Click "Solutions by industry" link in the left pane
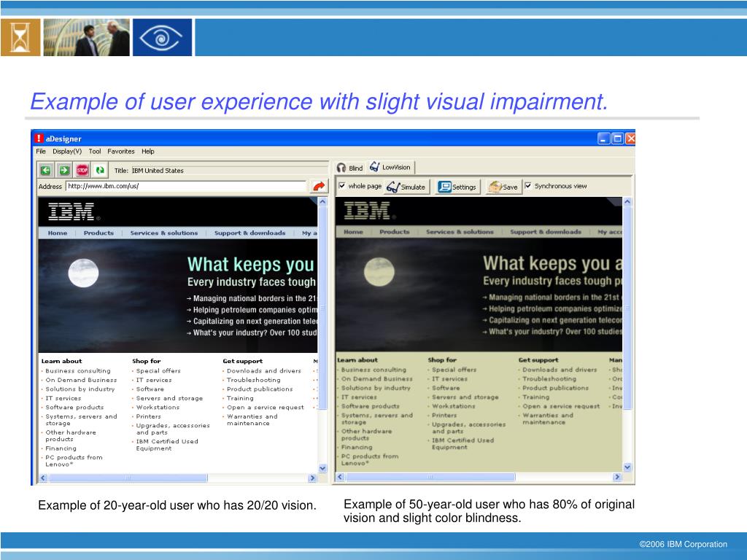The width and height of the screenshot is (747, 560). [x=80, y=389]
